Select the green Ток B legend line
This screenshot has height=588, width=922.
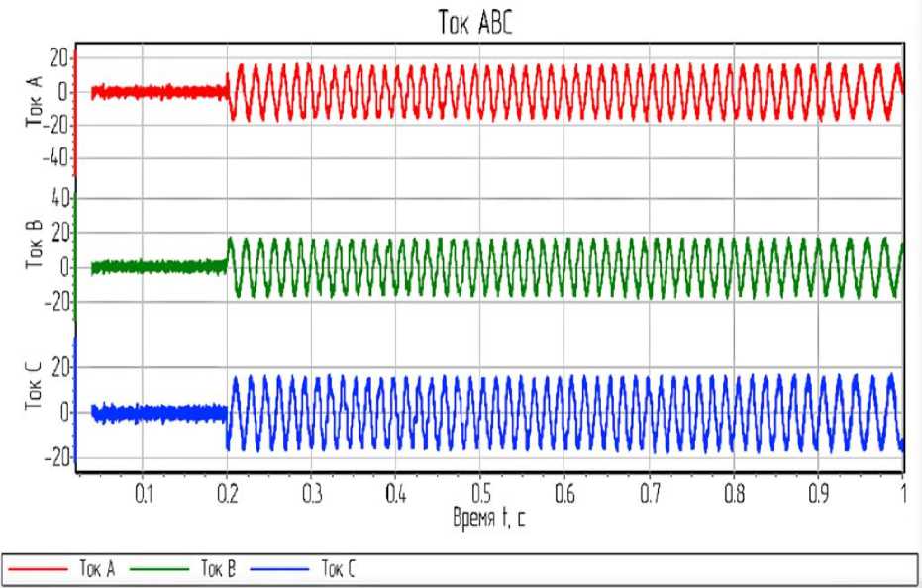(x=159, y=569)
